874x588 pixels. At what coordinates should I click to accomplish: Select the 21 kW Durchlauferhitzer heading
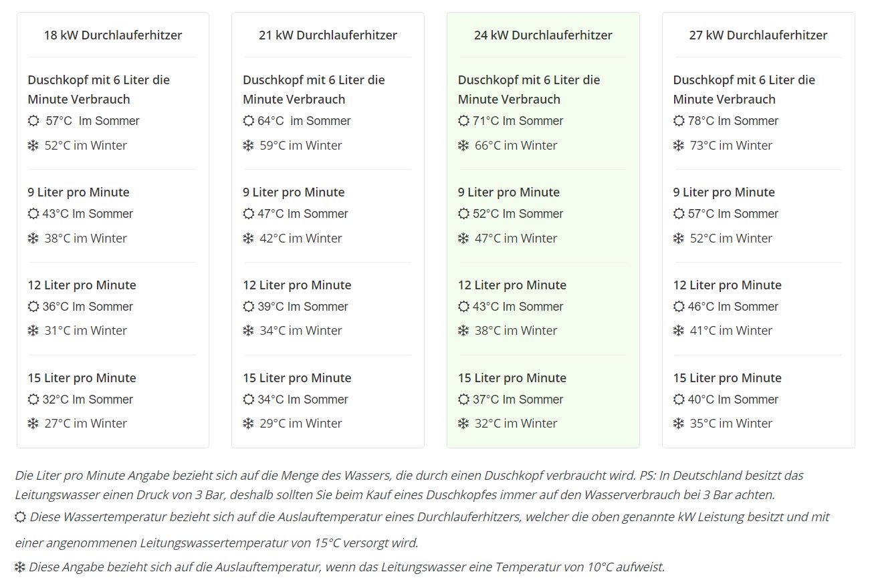tap(328, 35)
